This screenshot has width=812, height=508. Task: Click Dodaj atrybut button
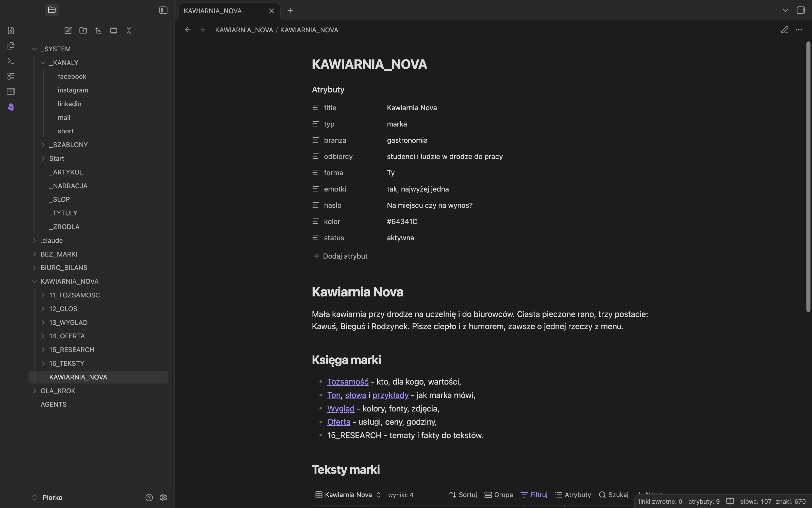(x=341, y=256)
